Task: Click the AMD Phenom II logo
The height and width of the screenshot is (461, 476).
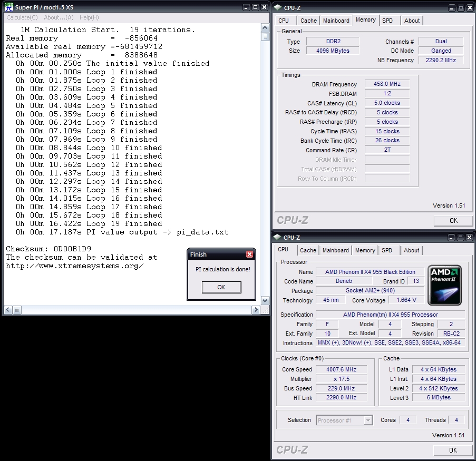Action: pos(445,285)
